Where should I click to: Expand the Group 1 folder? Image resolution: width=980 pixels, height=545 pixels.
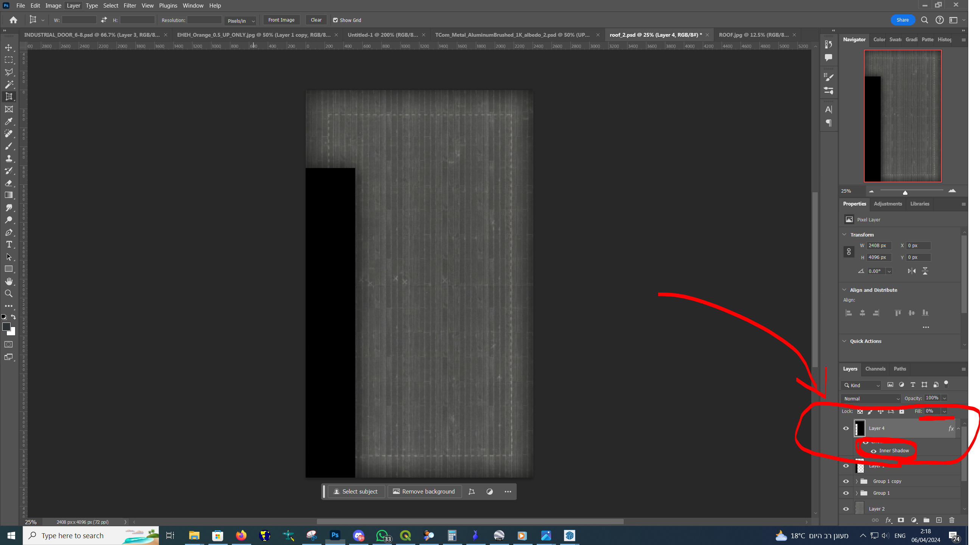857,493
